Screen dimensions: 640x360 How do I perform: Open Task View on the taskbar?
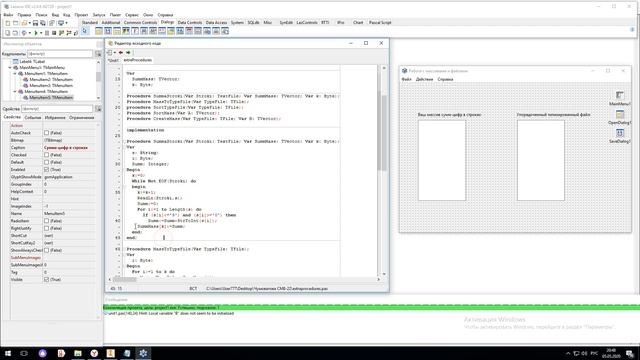click(x=24, y=353)
